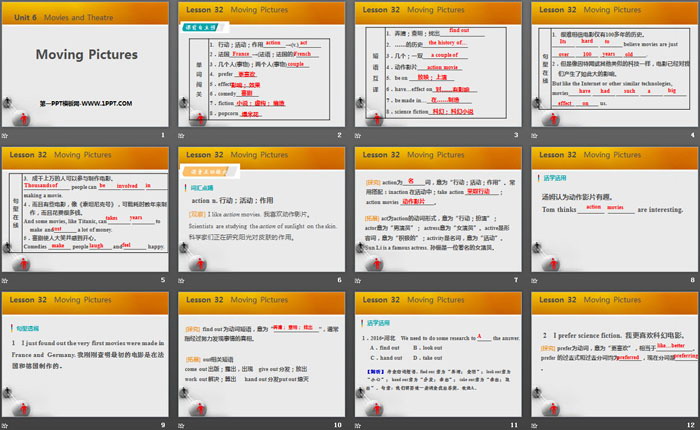Select slide 3 thumbnail with phrase list
This screenshot has height=430, width=700.
point(438,64)
